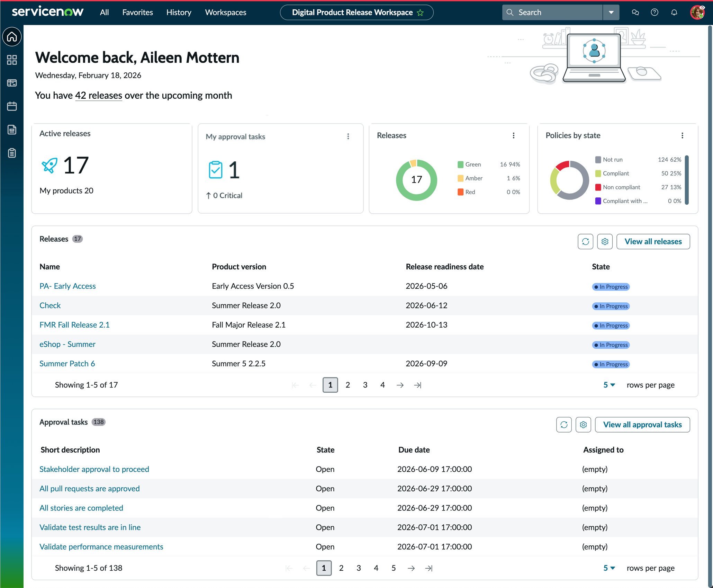Open the notifications bell icon
The image size is (713, 588).
coord(674,12)
